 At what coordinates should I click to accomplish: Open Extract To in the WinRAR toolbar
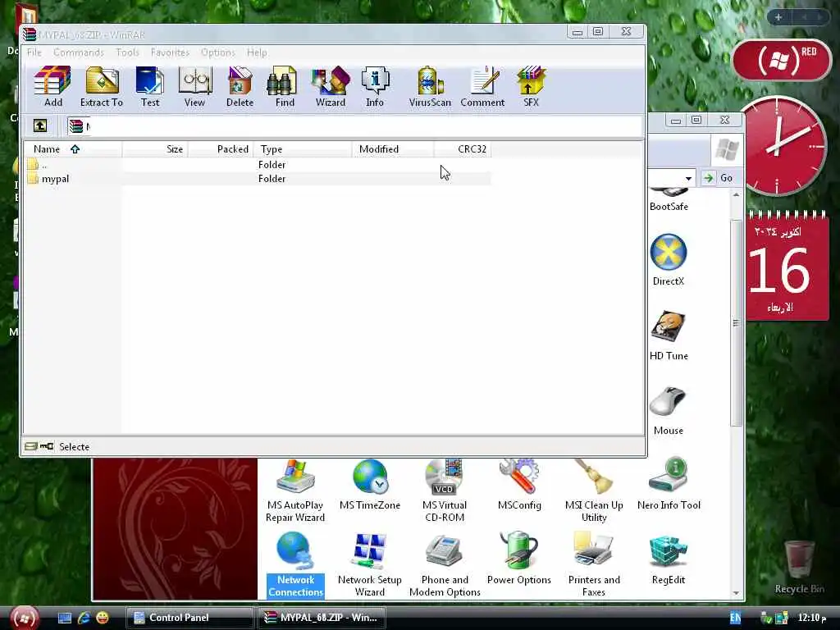coord(102,87)
